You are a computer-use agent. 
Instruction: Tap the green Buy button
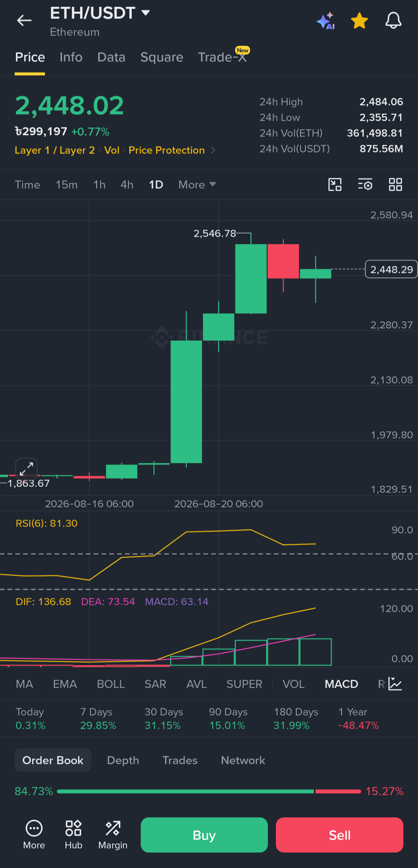click(x=204, y=835)
